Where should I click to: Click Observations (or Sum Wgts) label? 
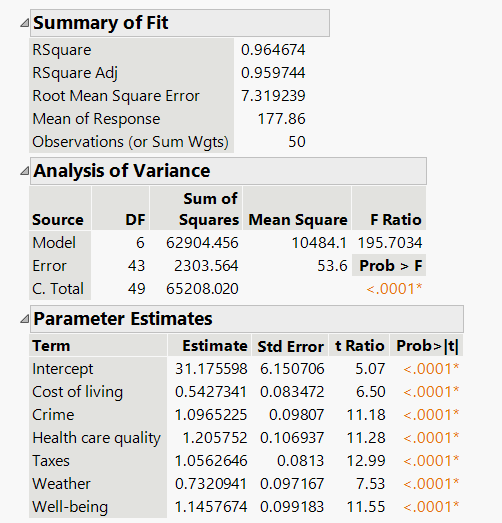click(130, 142)
